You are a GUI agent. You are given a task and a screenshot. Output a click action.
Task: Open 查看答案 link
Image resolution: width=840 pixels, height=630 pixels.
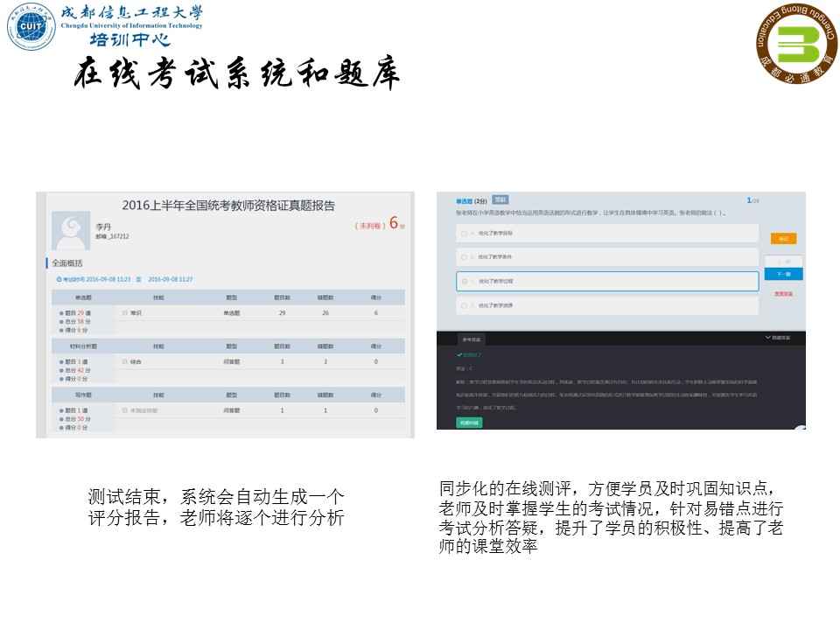point(782,293)
